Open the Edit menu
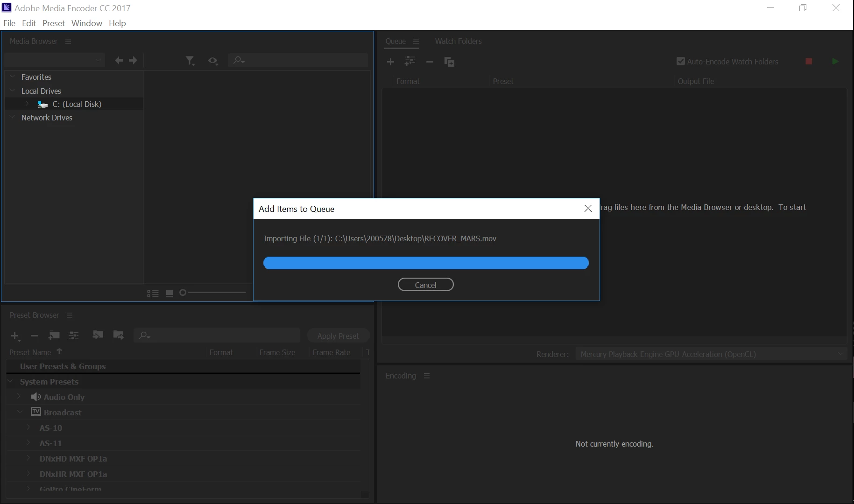Screen dimensions: 854x504 (29, 23)
